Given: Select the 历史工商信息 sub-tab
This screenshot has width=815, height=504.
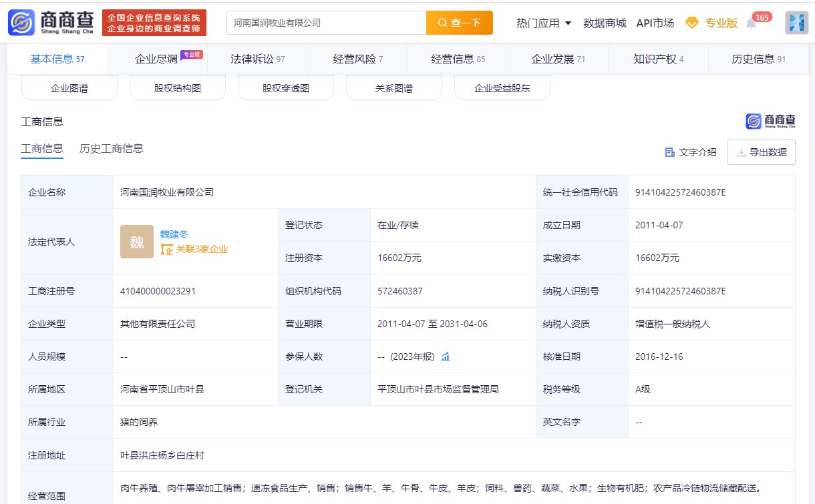Looking at the screenshot, I should tap(112, 149).
